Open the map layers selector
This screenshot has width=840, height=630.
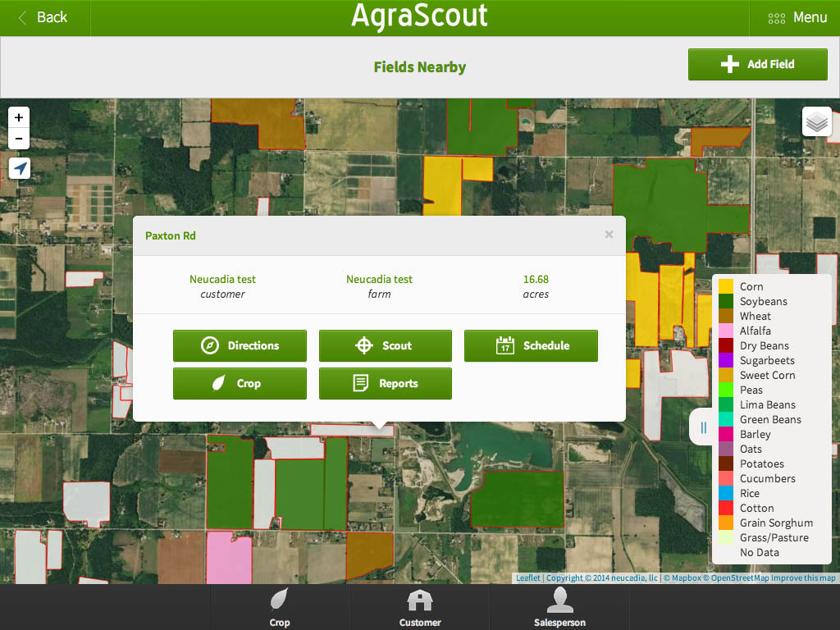[x=816, y=121]
